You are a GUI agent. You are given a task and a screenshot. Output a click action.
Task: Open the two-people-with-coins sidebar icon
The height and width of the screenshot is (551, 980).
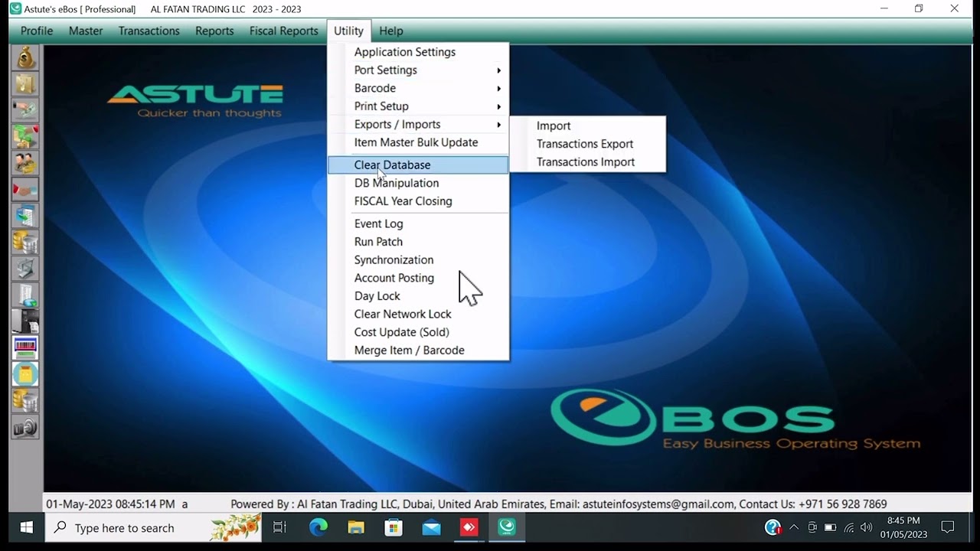25,163
